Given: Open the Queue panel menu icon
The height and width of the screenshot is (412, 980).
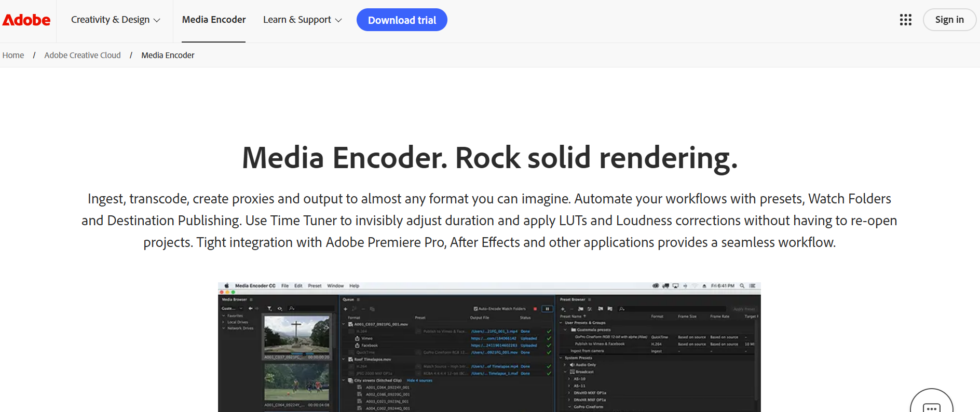Looking at the screenshot, I should coord(358,299).
